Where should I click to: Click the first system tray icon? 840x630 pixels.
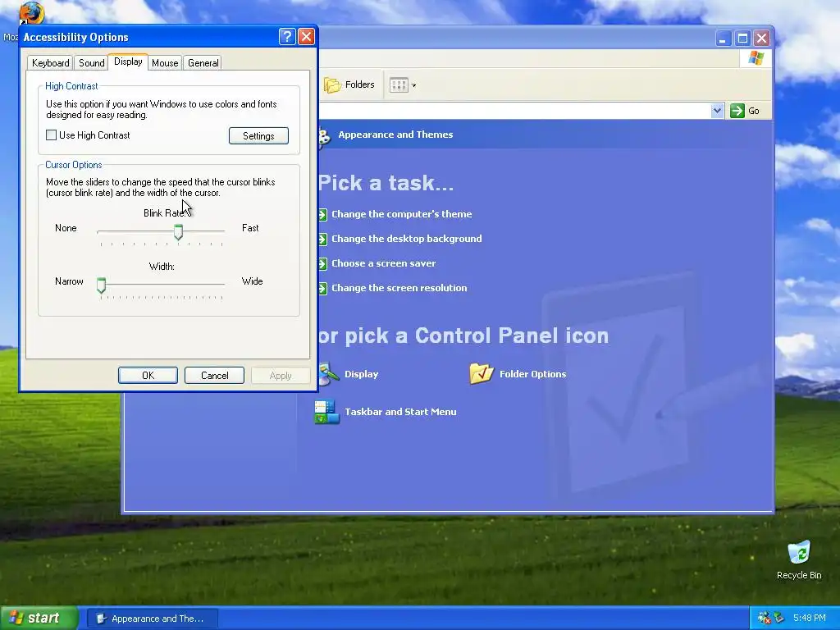click(765, 618)
